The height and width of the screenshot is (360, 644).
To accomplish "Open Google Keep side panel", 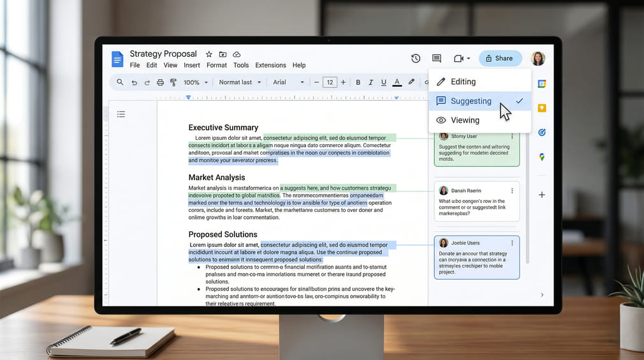I will click(x=542, y=108).
